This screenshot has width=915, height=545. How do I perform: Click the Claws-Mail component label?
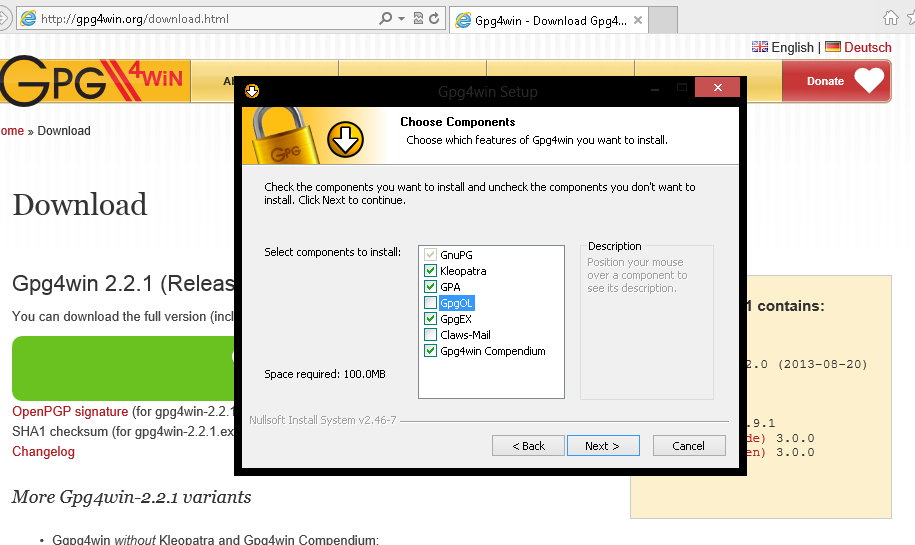pos(465,335)
